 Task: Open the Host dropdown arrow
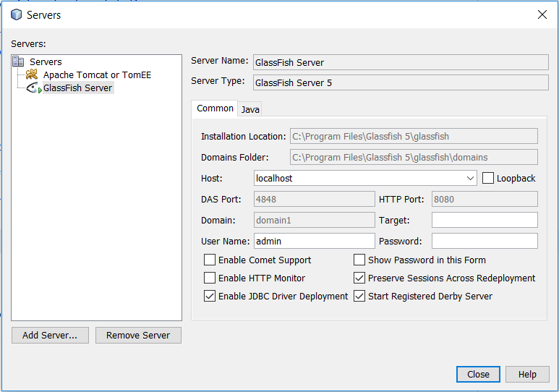click(x=470, y=178)
